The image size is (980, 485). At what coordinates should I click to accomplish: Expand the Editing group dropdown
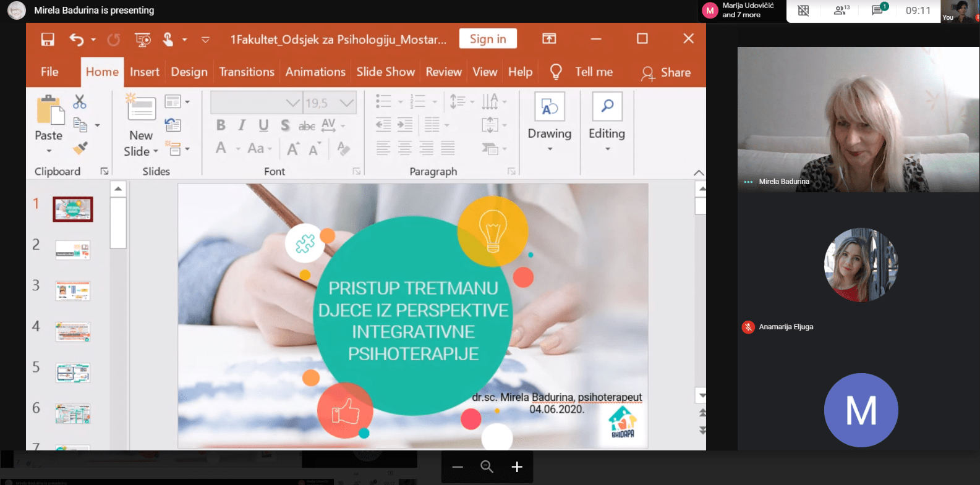607,149
